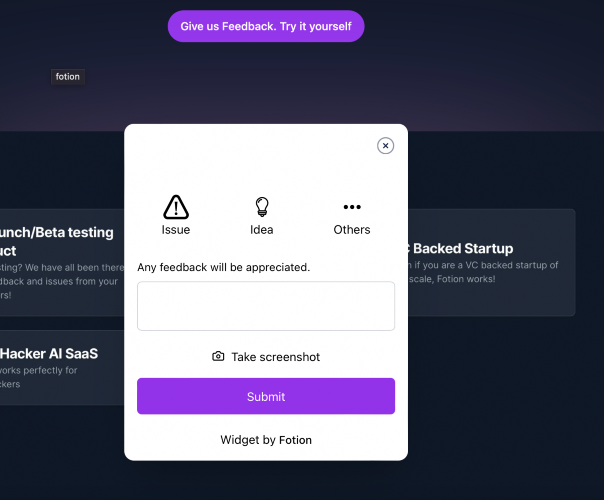Click the "Widget by" footer text
The image size is (604, 500).
click(x=248, y=440)
